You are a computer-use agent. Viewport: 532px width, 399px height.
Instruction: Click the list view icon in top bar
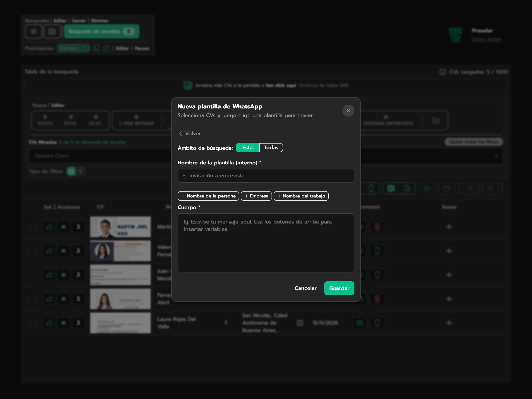(x=33, y=31)
